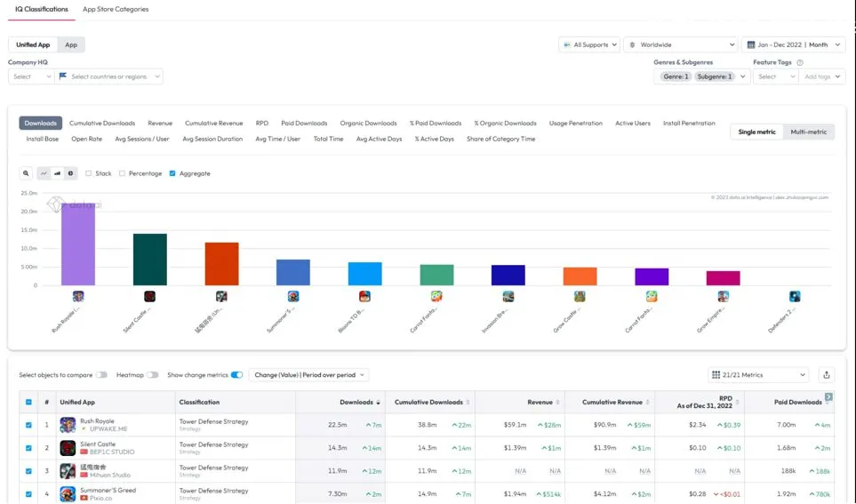Open the Worldwide region dropdown
The width and height of the screenshot is (856, 504).
681,44
